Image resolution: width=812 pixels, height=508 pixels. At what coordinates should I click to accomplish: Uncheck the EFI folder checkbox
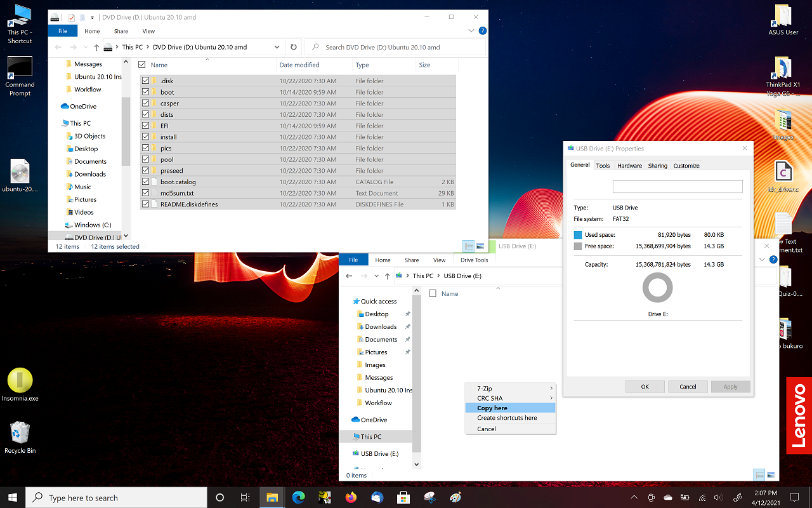pyautogui.click(x=146, y=126)
